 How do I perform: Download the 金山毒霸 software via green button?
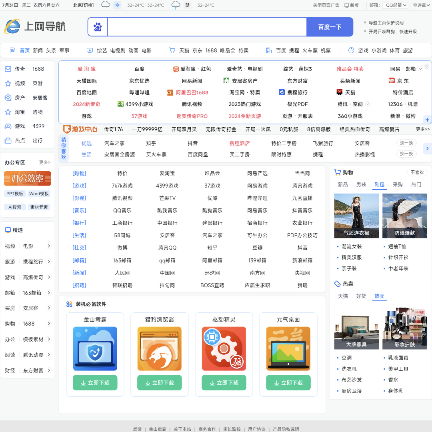[95, 382]
